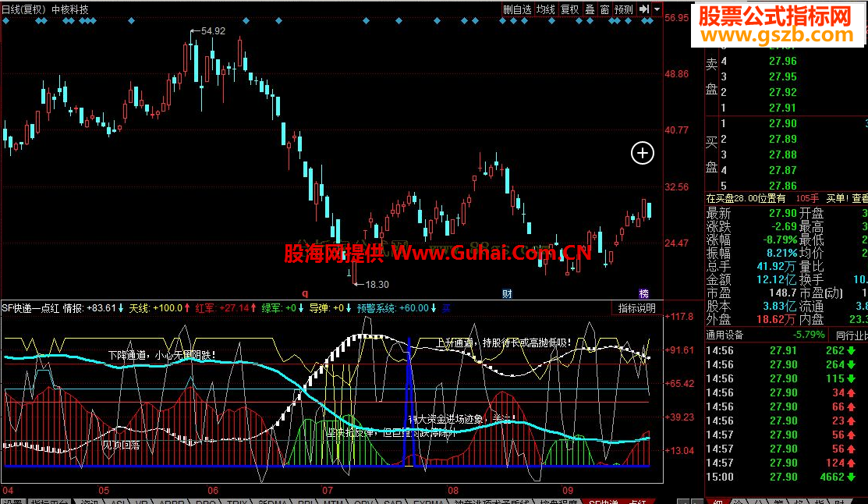Click the 卖3 price 27.95
Image resolution: width=868 pixels, height=504 pixels.
(x=783, y=76)
